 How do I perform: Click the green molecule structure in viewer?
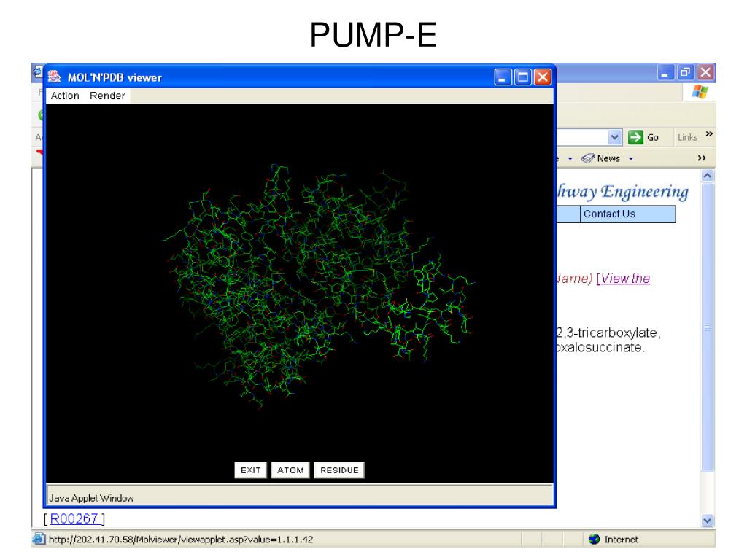click(x=317, y=286)
